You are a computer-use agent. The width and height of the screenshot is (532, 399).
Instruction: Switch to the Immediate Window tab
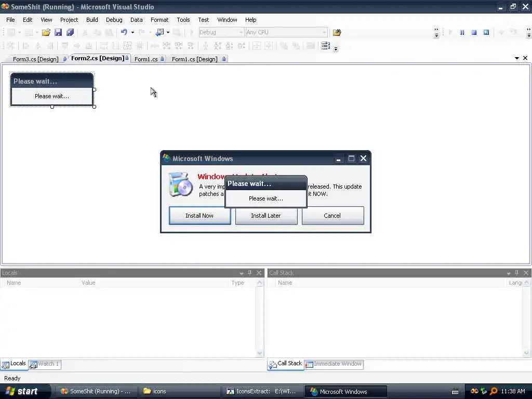click(334, 364)
